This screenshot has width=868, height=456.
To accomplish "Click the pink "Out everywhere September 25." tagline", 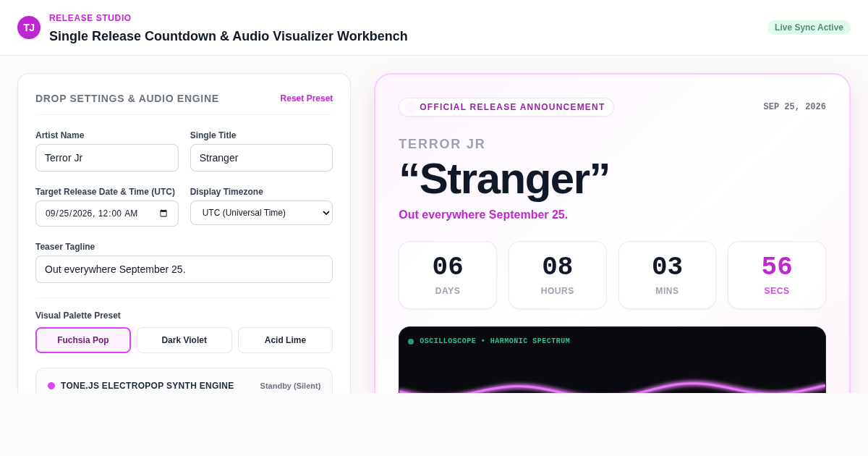I will [483, 215].
